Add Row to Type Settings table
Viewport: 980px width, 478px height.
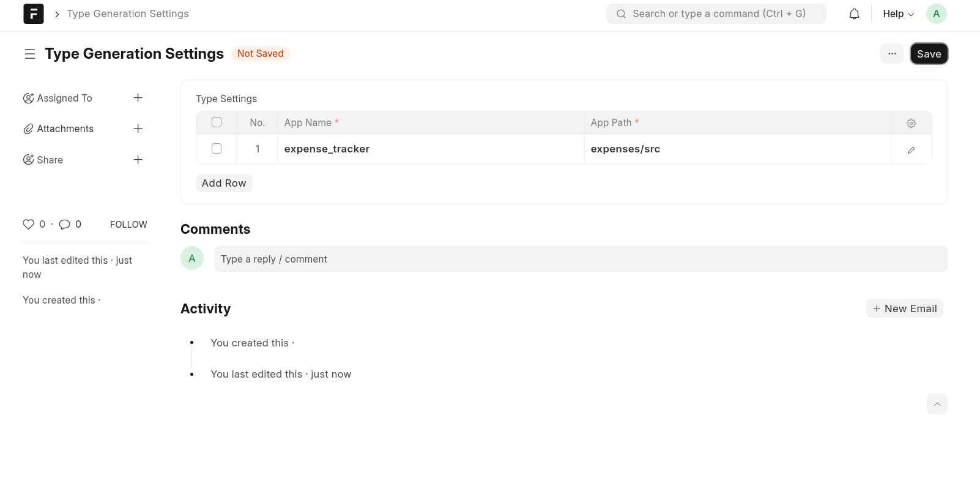pyautogui.click(x=224, y=183)
